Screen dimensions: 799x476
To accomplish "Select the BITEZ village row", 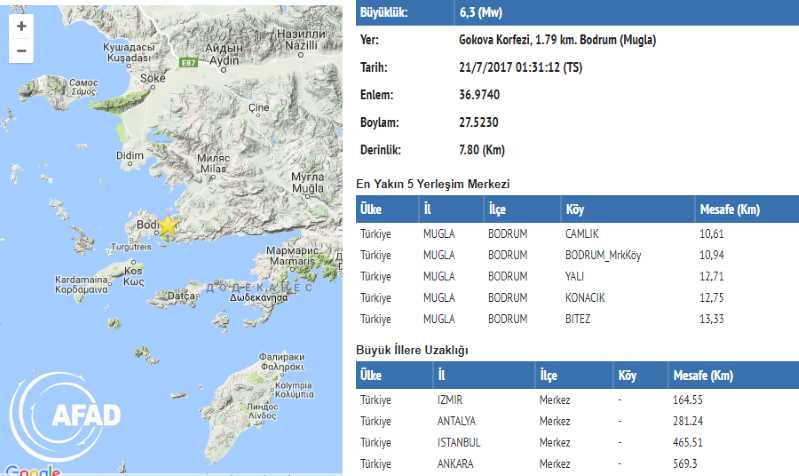I will [578, 320].
